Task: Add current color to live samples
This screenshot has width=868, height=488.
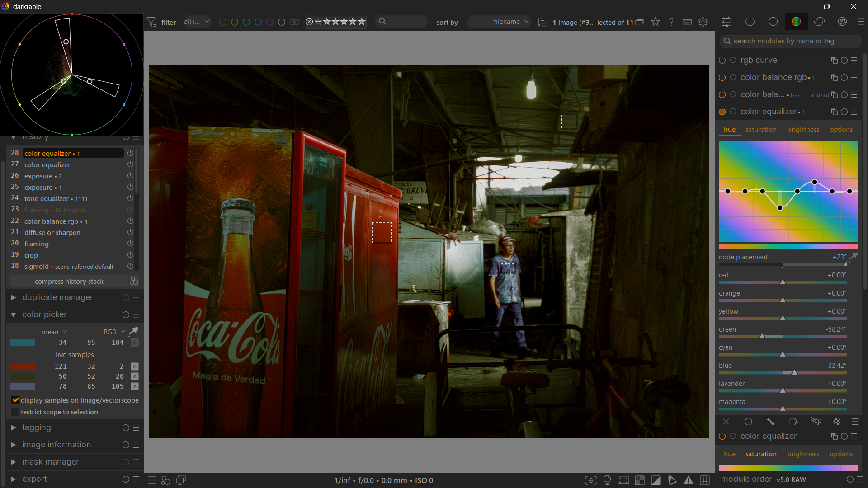Action: (x=135, y=343)
